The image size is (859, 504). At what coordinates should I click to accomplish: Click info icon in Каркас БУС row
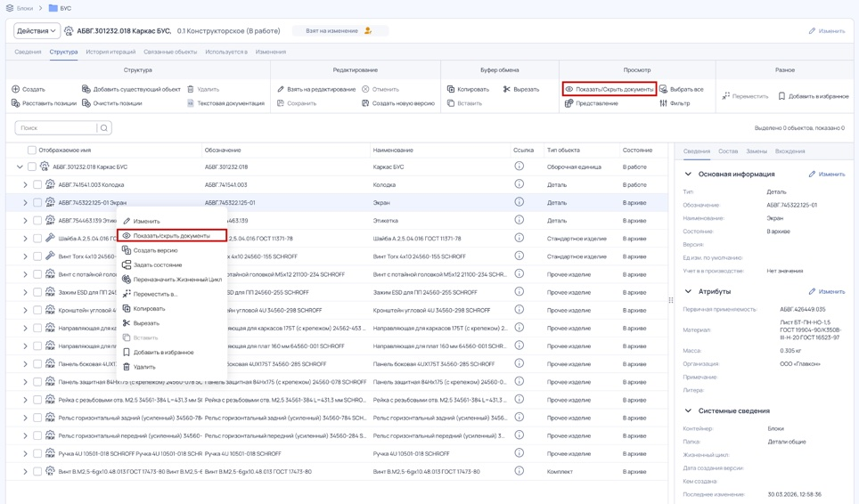tap(519, 167)
